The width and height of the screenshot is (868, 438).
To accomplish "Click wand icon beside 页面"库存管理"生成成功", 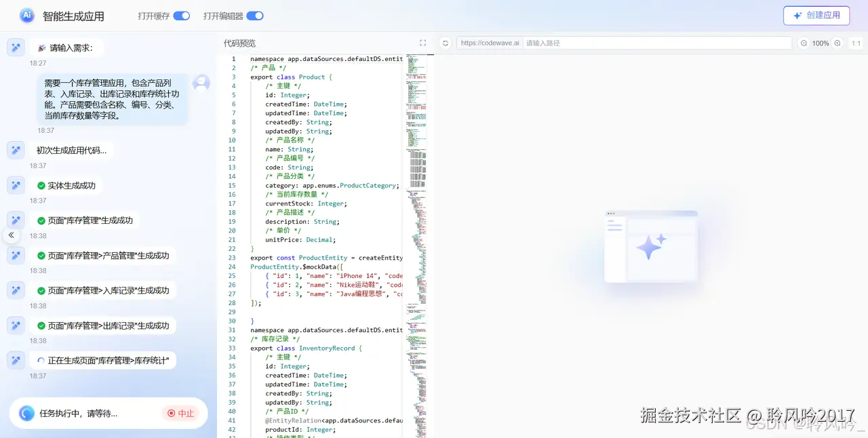I will (x=16, y=220).
